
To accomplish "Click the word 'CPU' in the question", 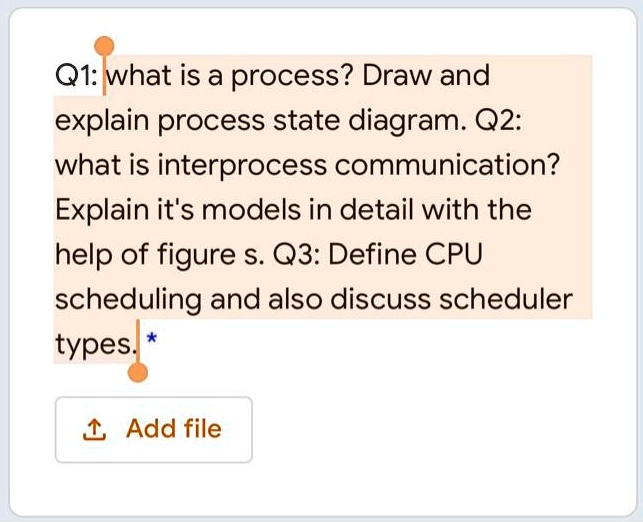I will [x=454, y=255].
